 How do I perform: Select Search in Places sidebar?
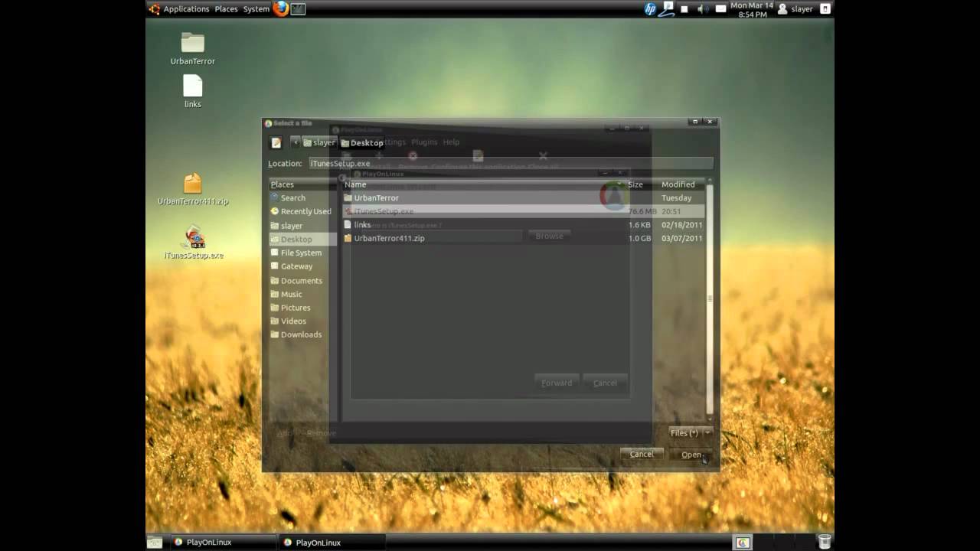[x=302, y=197]
